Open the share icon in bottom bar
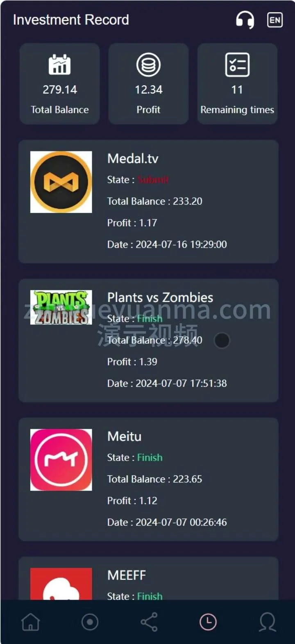 (149, 622)
